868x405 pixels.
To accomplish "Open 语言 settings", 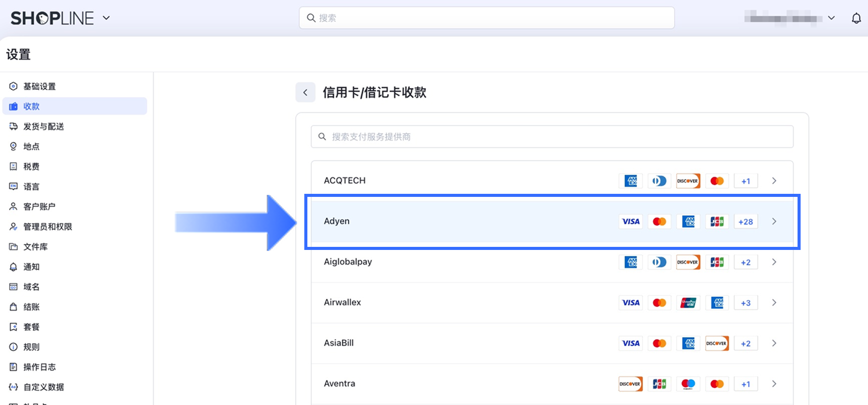I will (x=75, y=187).
